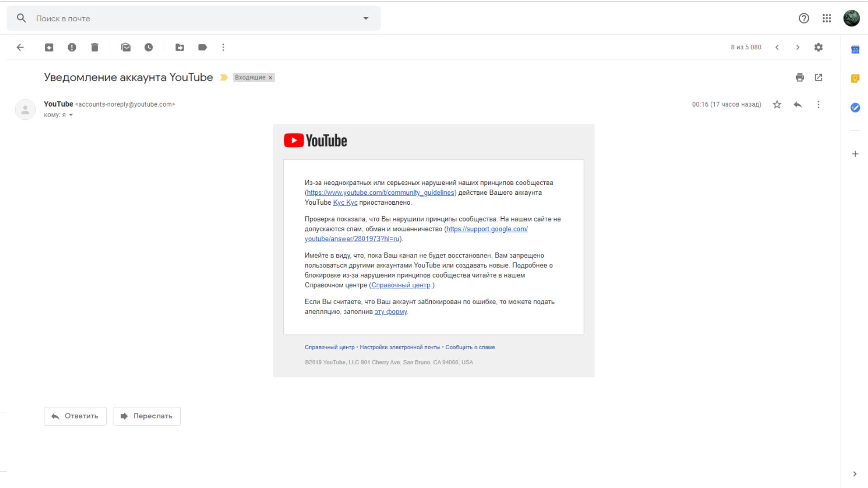Report email as spam
This screenshot has height=488, width=868.
click(72, 47)
